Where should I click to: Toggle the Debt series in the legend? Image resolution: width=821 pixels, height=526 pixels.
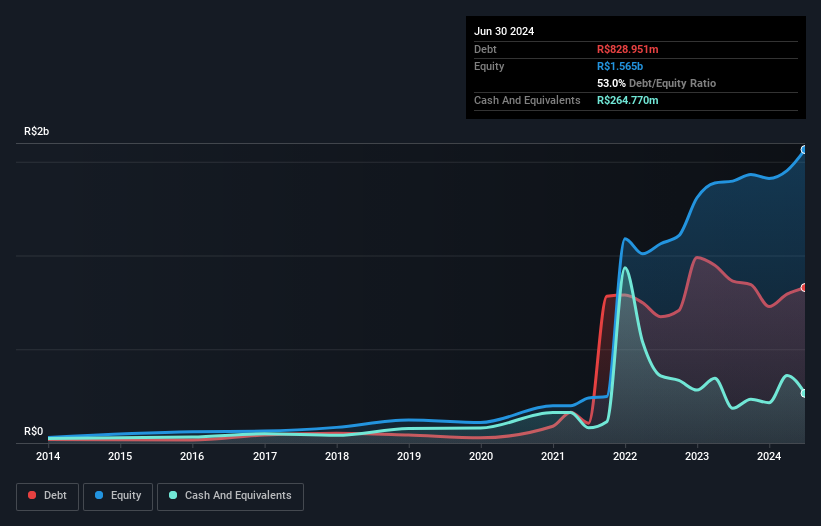(x=48, y=496)
